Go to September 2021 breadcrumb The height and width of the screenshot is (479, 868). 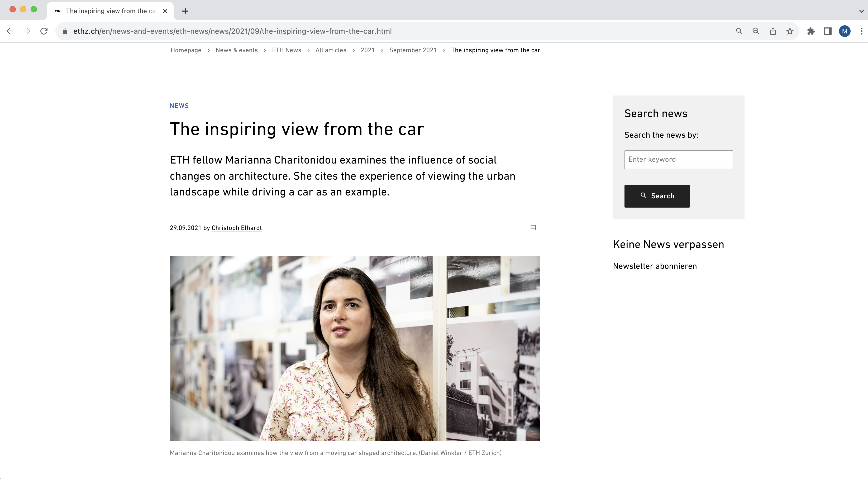412,50
